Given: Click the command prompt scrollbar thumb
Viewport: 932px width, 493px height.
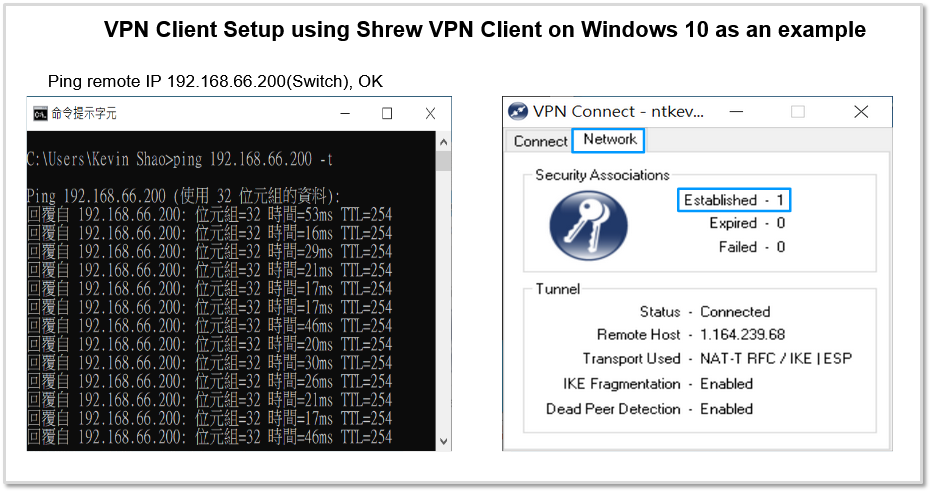Looking at the screenshot, I should point(443,161).
